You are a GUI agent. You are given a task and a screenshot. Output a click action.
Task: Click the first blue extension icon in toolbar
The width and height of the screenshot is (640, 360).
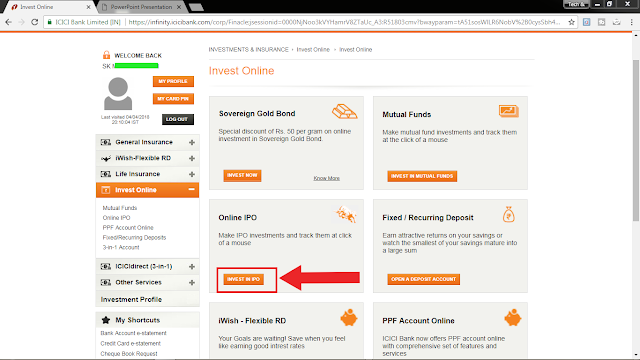click(587, 22)
